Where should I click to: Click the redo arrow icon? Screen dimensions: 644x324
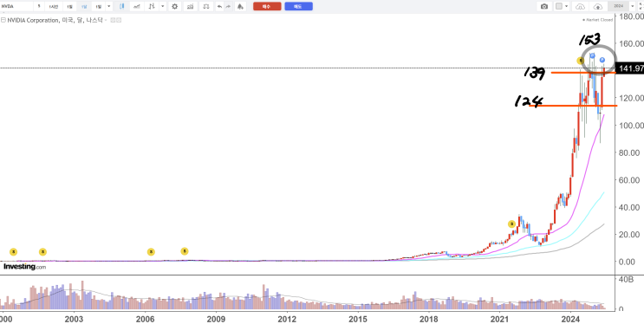[x=228, y=7]
